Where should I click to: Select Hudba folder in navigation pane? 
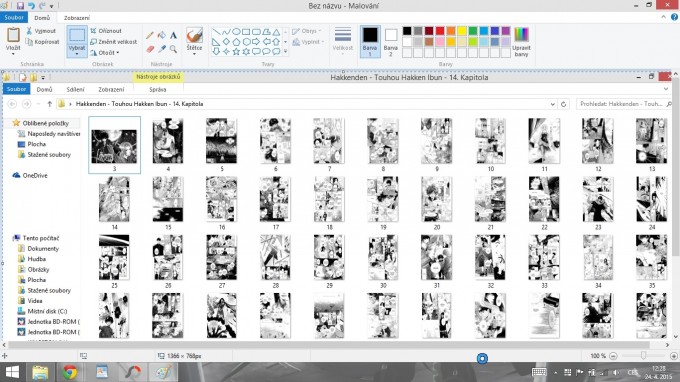pyautogui.click(x=36, y=259)
